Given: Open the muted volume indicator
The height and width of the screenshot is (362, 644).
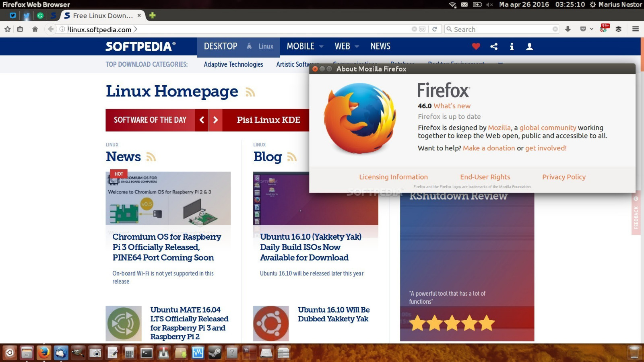Looking at the screenshot, I should click(489, 5).
